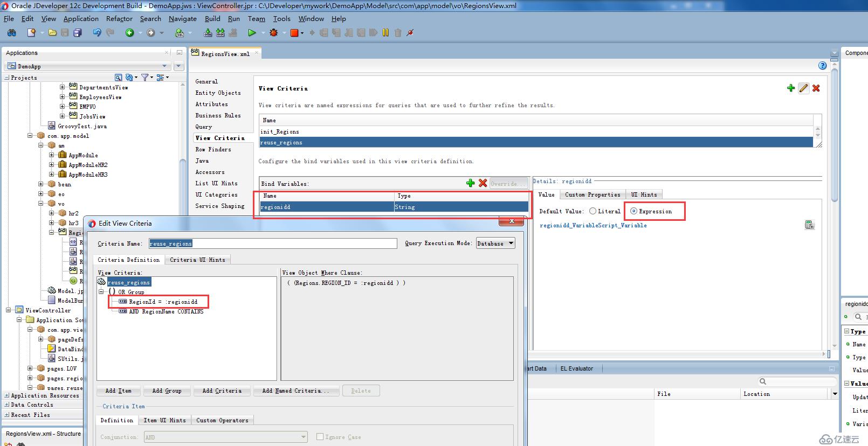Open the EL Evaluator tab
868x446 pixels.
[576, 368]
